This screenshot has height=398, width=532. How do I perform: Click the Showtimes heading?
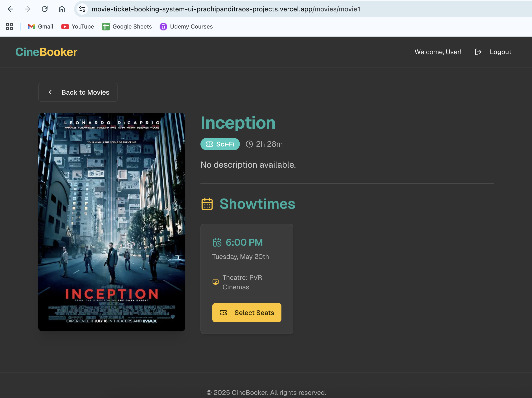[257, 204]
